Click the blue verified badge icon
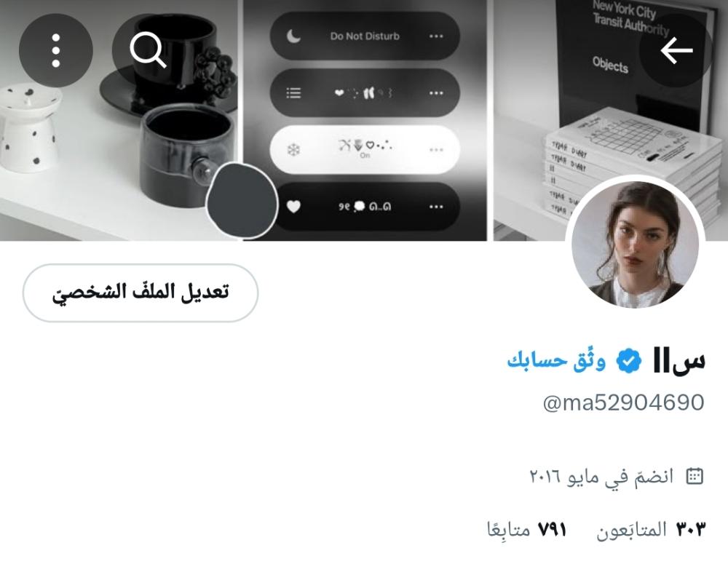This screenshot has width=728, height=580. 629,361
